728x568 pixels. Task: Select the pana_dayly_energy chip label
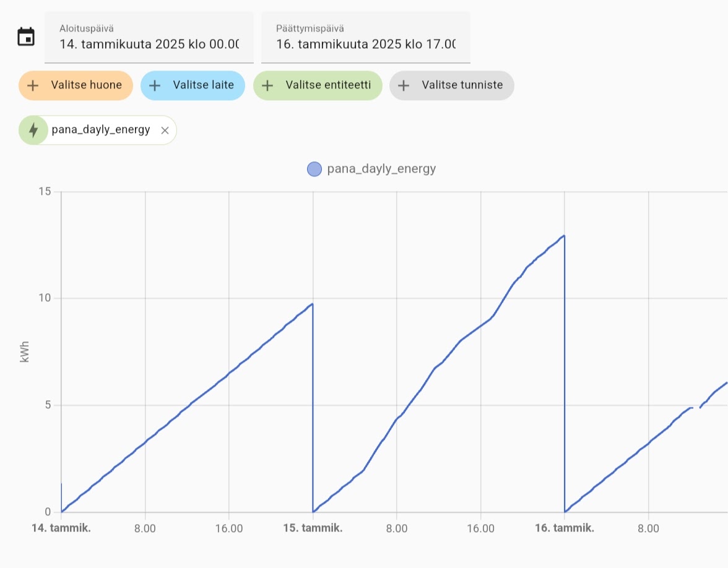101,130
